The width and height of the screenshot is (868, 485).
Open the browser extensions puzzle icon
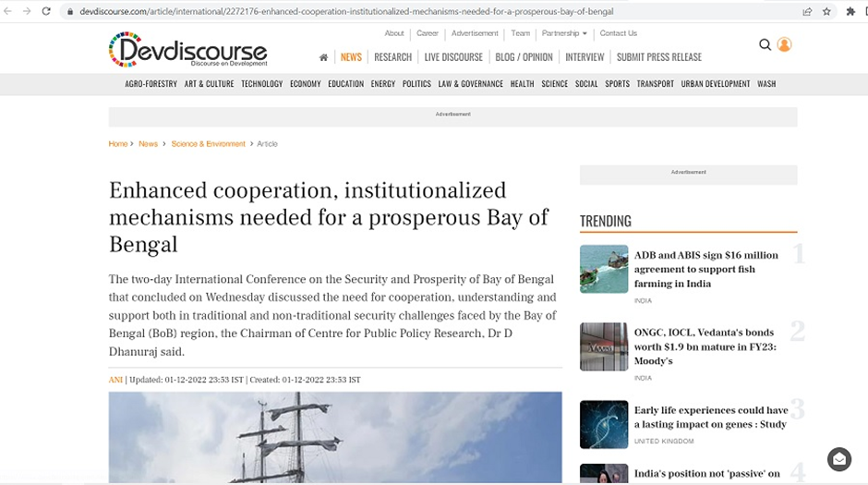point(850,11)
